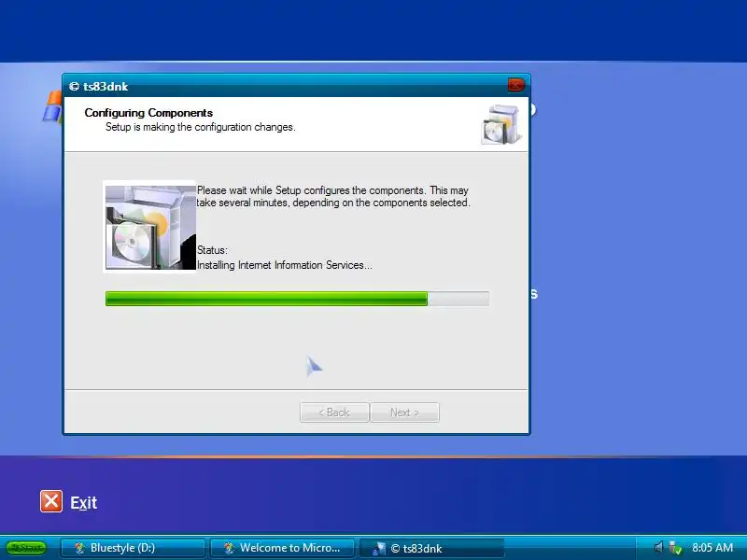747x560 pixels.
Task: Click the greyed-out Next button
Action: point(404,413)
